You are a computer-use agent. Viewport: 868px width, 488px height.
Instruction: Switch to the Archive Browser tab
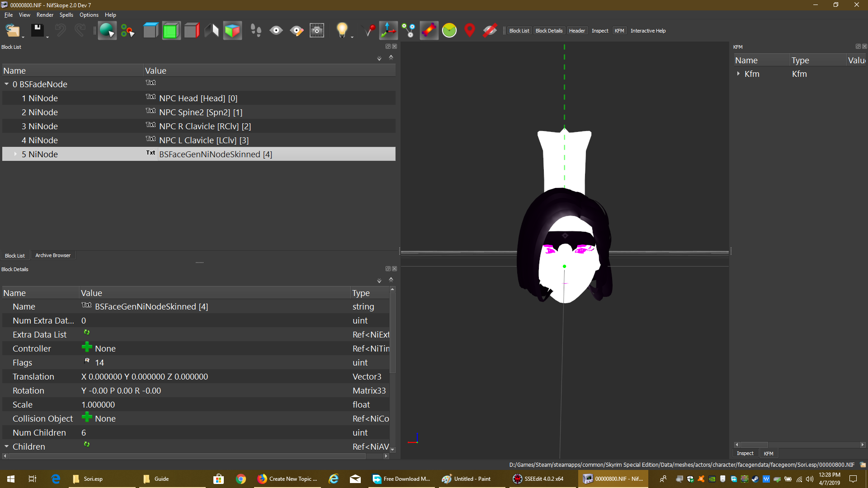(53, 255)
